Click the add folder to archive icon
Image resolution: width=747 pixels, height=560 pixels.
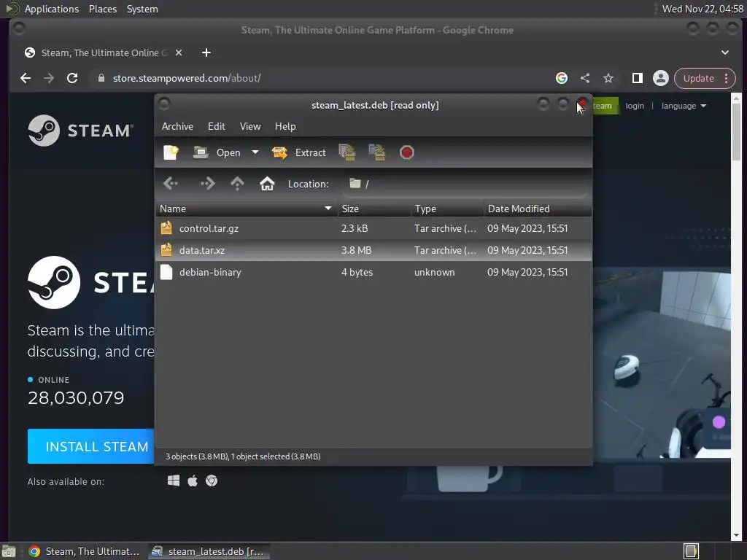click(x=377, y=152)
